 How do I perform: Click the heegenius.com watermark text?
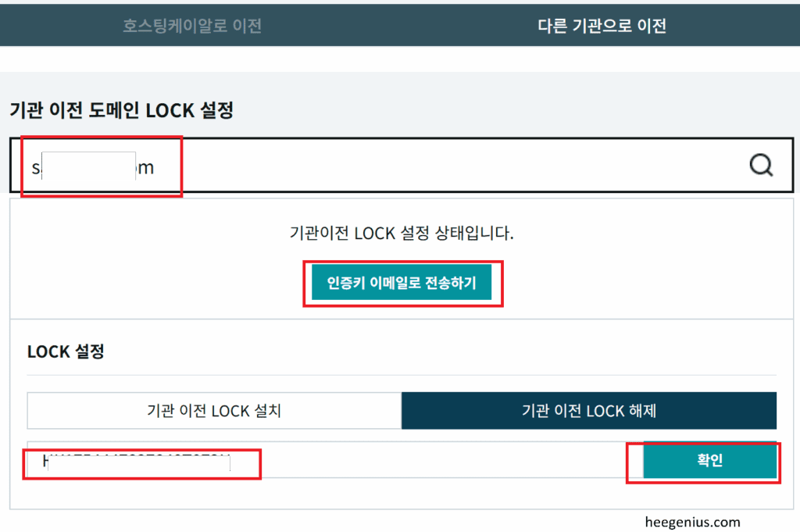693,523
